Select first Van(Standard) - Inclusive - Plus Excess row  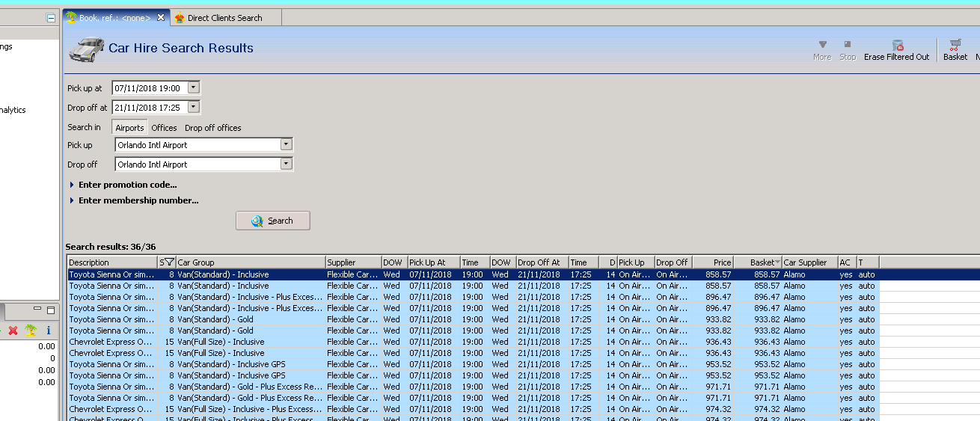[473, 297]
